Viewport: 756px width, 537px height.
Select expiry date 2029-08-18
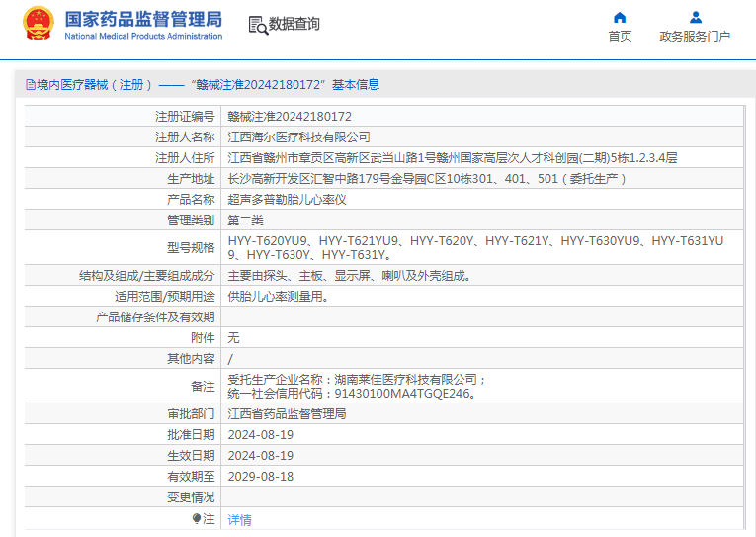pos(260,477)
